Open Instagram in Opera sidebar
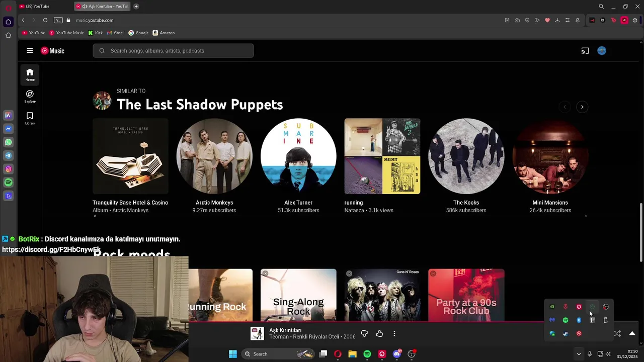Viewport: 644px width, 362px height. click(x=9, y=169)
